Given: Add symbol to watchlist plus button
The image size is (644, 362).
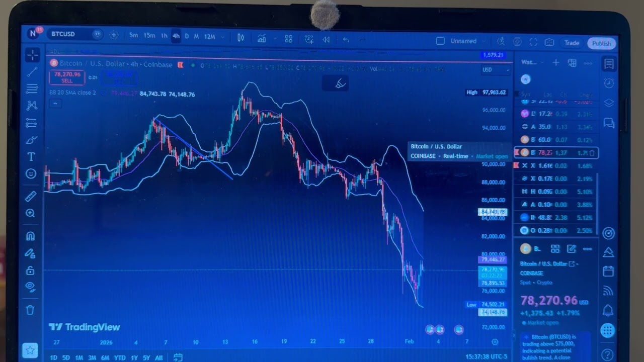Looking at the screenshot, I should [x=555, y=63].
